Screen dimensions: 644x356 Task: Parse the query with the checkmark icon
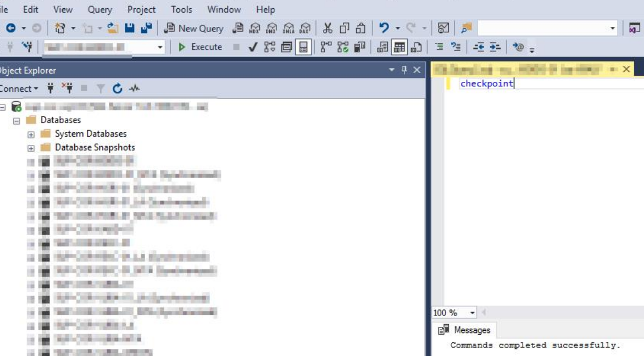point(252,47)
